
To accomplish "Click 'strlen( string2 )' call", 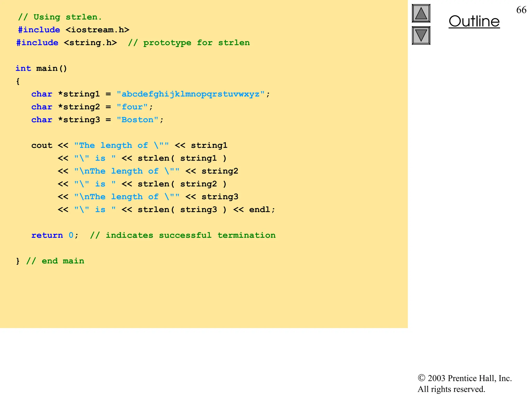I will tap(182, 184).
